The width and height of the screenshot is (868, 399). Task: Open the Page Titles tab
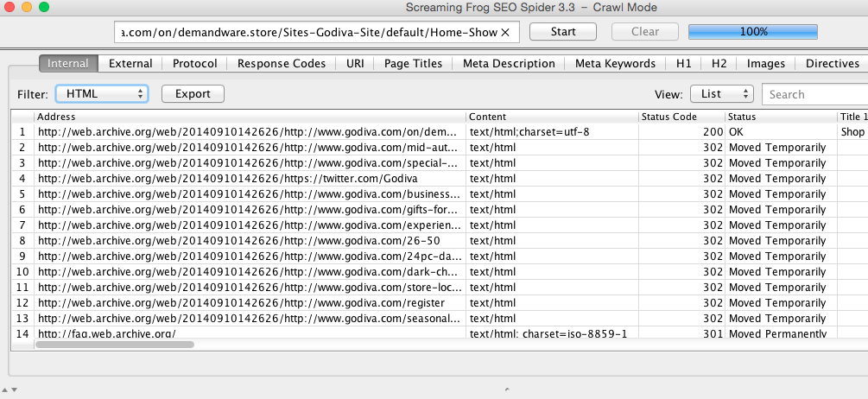coord(413,64)
